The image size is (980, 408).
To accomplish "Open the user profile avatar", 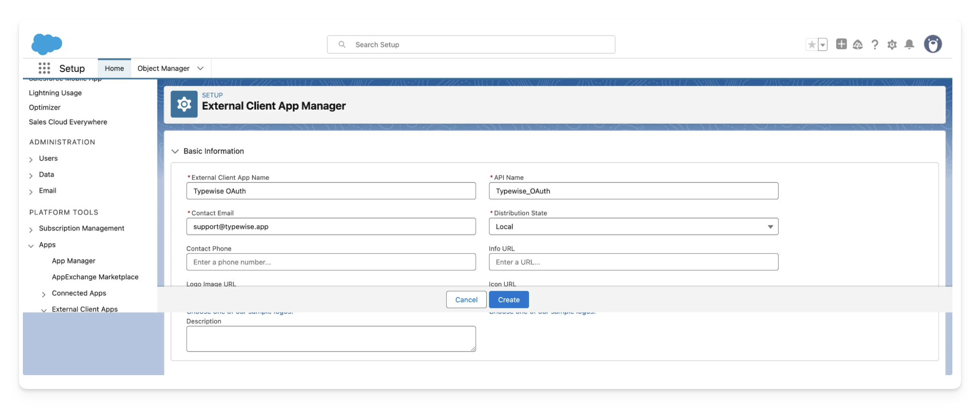I will tap(933, 44).
